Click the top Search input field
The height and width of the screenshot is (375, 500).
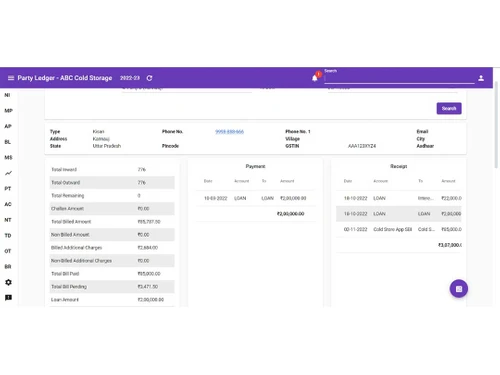(x=399, y=79)
